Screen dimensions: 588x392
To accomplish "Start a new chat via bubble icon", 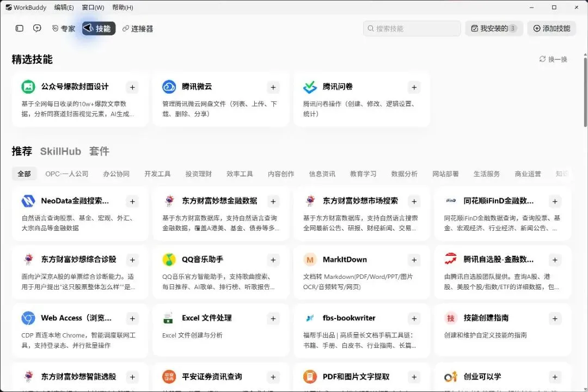I will [x=37, y=28].
